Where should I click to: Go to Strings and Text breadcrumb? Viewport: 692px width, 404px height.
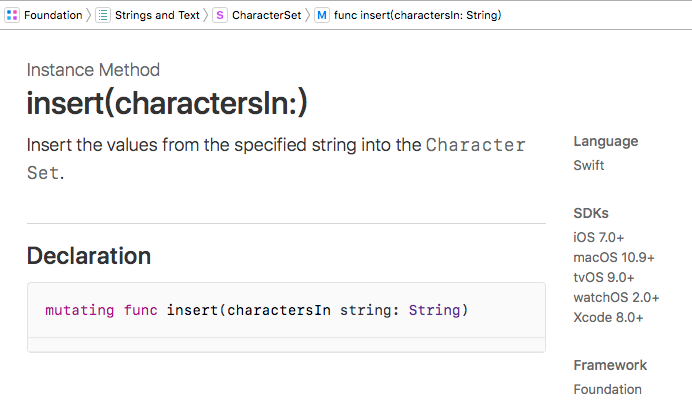pyautogui.click(x=157, y=15)
